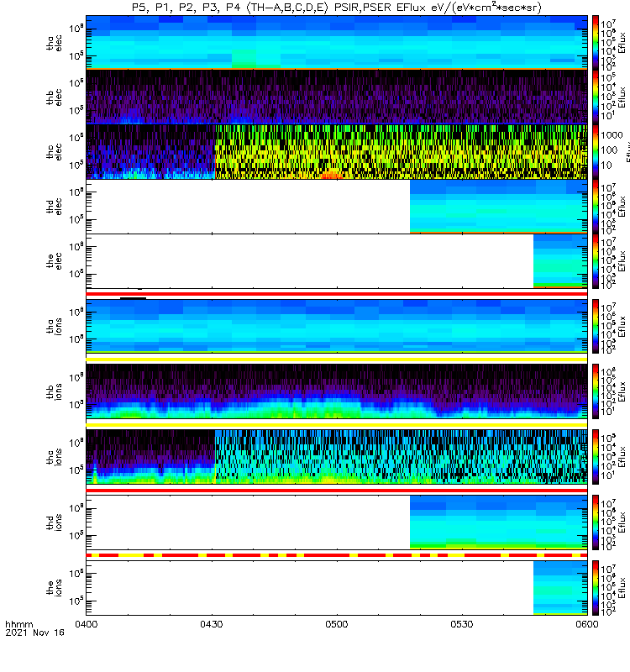Click inside the thb ions spectrogram panel
The width and height of the screenshot is (630, 672).
(x=337, y=391)
